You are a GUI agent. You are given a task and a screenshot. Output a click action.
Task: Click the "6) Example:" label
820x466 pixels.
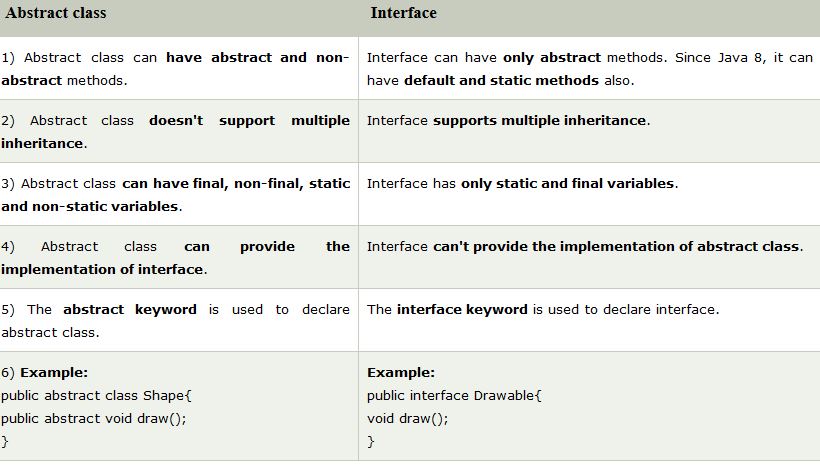(45, 372)
